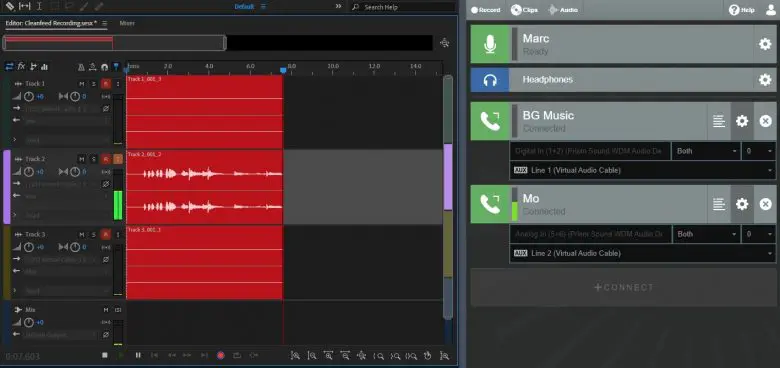
Task: Open the Record tab in Cleanfeed
Action: 486,10
